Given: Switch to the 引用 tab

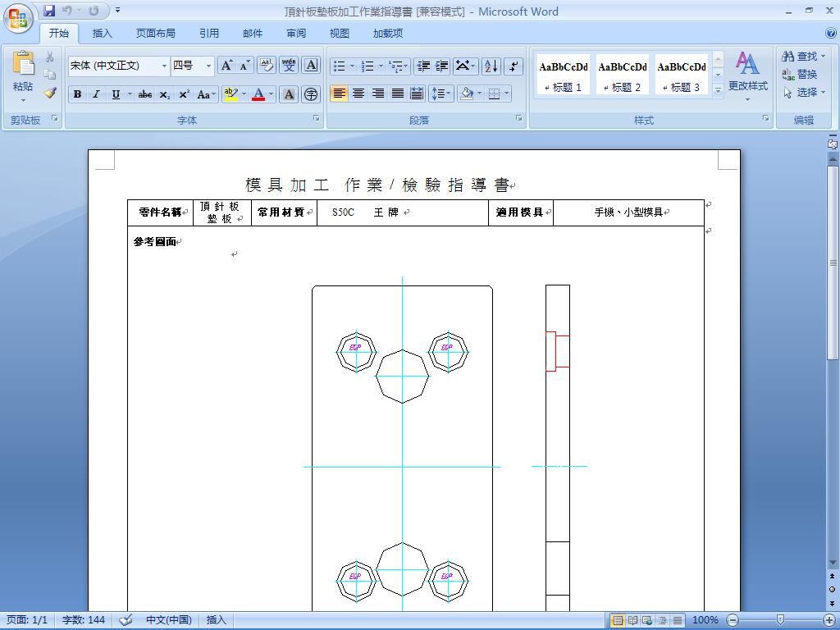Looking at the screenshot, I should tap(209, 33).
